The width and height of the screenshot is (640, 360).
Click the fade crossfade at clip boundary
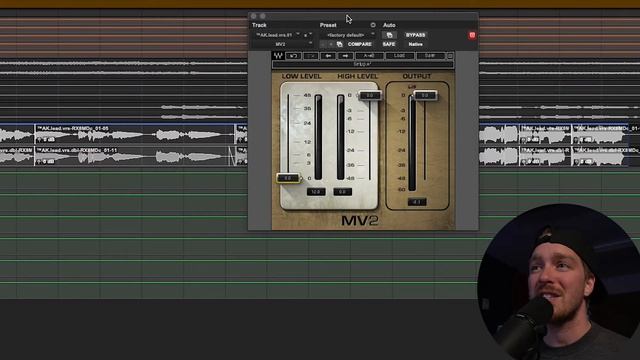coord(233,156)
